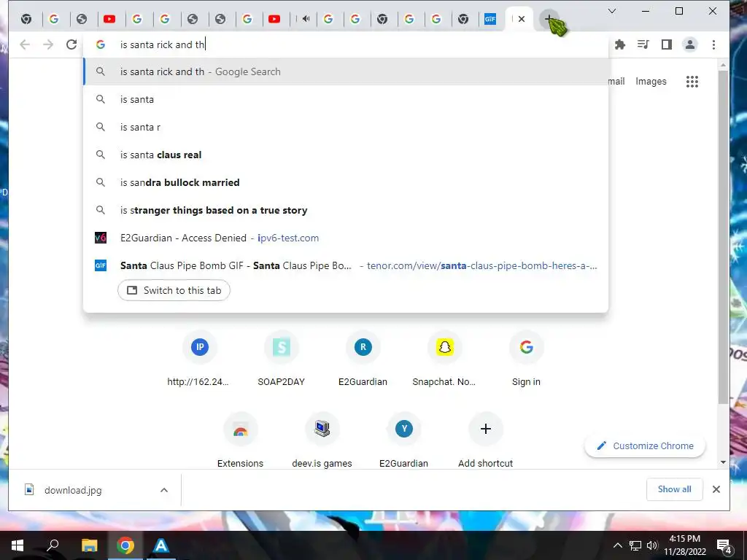This screenshot has height=560, width=747.
Task: Go forward to the next page
Action: [48, 44]
